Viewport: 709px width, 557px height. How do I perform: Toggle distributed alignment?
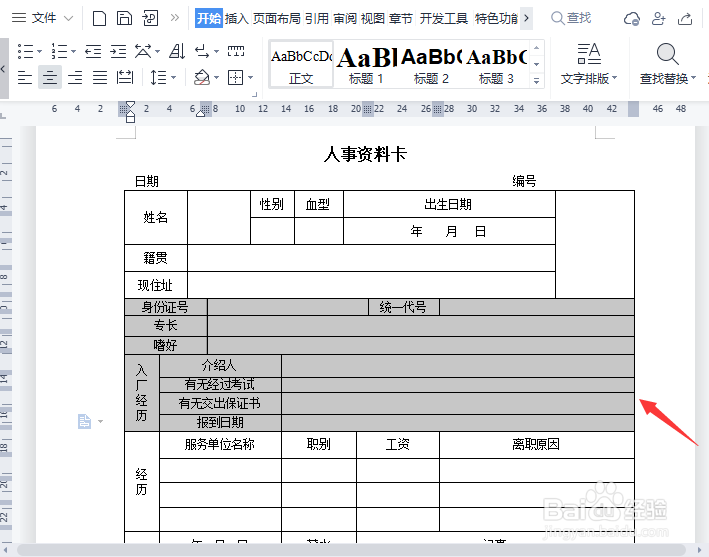125,77
